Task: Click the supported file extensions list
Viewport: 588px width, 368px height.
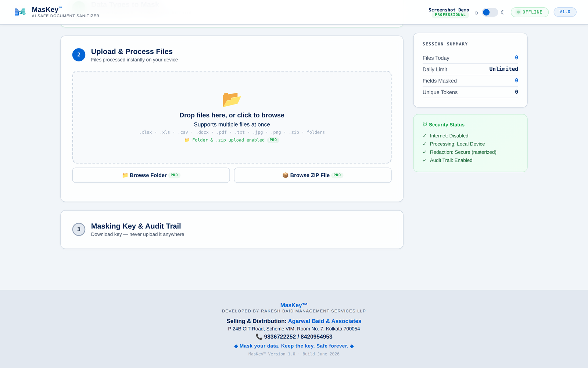Action: pos(232,132)
